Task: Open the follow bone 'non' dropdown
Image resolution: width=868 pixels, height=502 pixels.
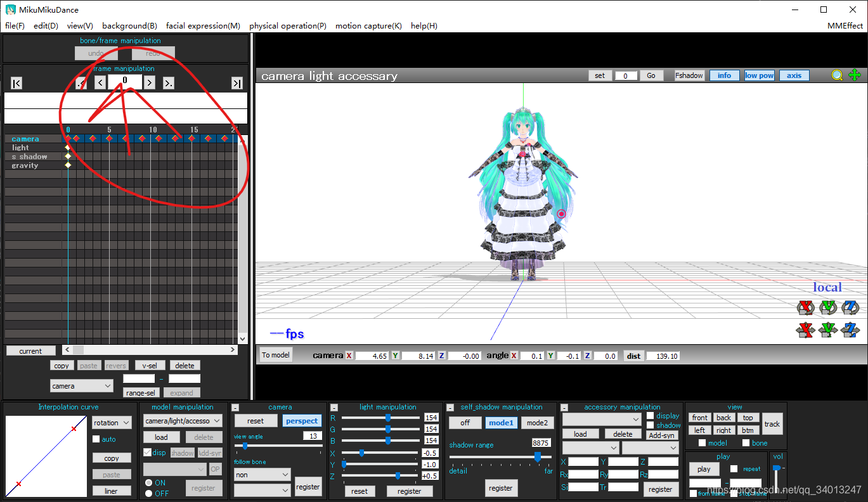Action: point(262,474)
